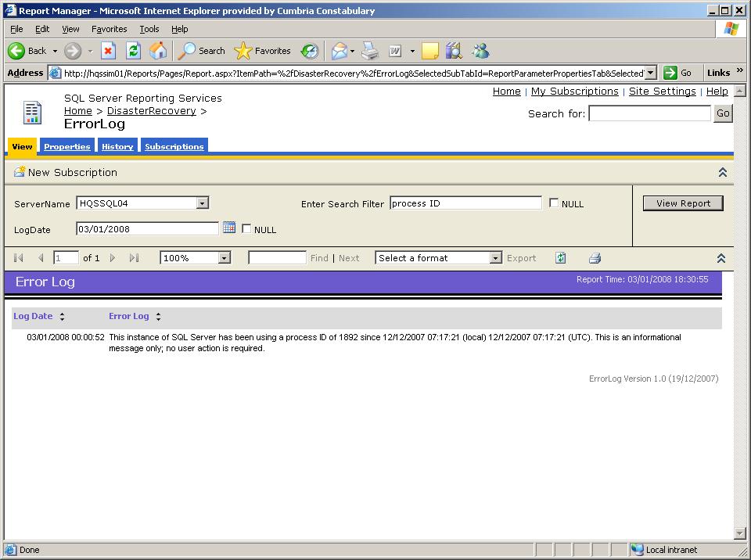This screenshot has height=560, width=751.
Task: Switch to the Properties tab
Action: point(67,146)
